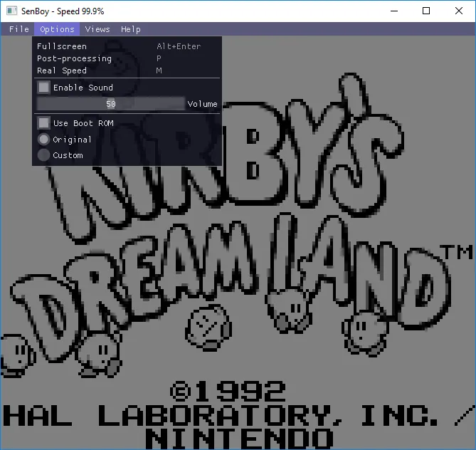The height and width of the screenshot is (450, 476).
Task: Click the Volume slider showing 50
Action: click(x=111, y=104)
